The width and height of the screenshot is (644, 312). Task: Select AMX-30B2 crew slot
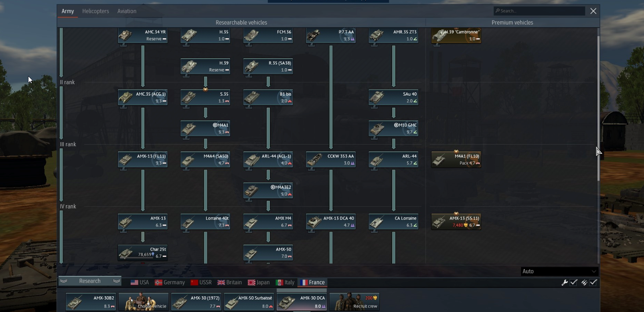coord(91,302)
